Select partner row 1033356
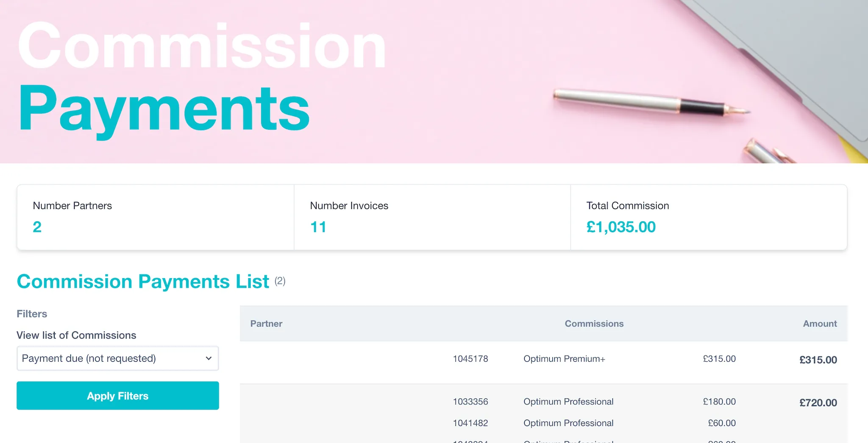The width and height of the screenshot is (868, 443). point(470,401)
